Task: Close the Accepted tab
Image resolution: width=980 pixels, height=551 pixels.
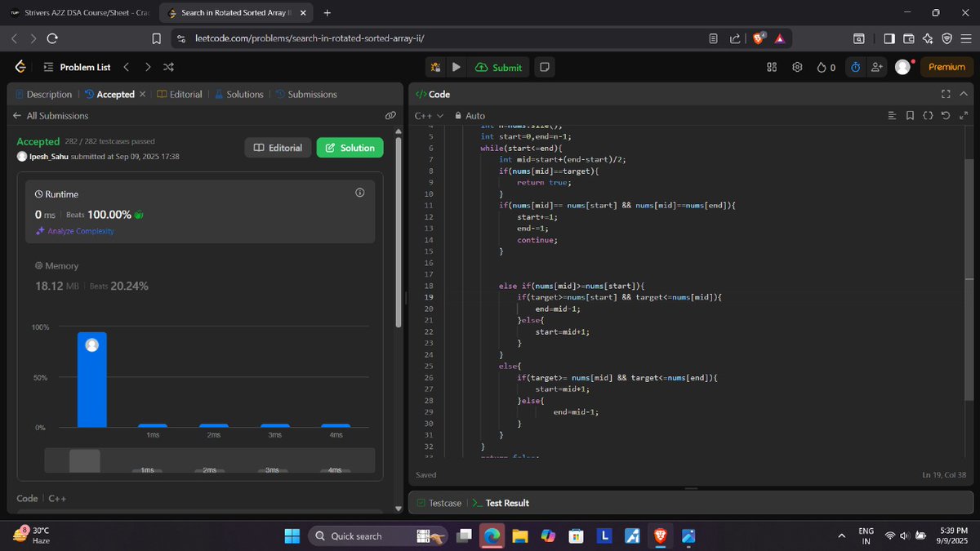Action: [x=142, y=95]
